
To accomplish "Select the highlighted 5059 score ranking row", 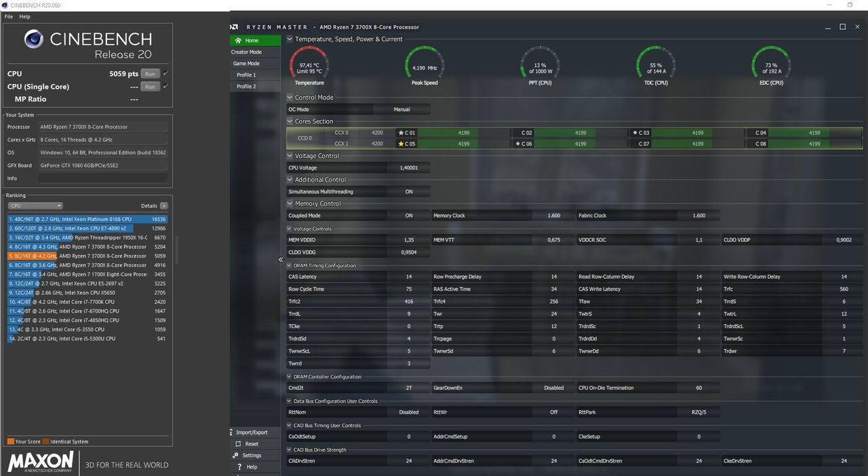I will click(x=87, y=256).
